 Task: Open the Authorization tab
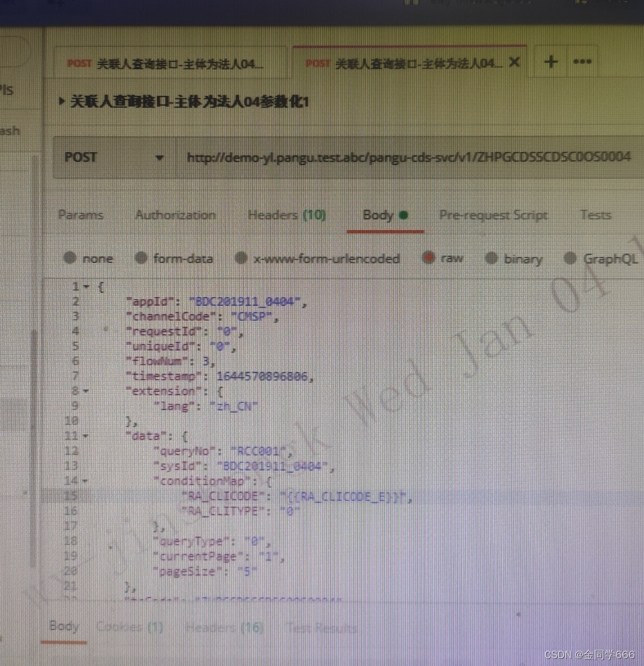175,215
